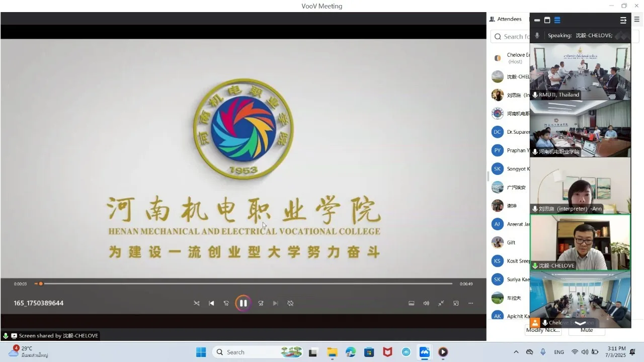This screenshot has height=362, width=644.
Task: Skip back 10 seconds in video
Action: click(226, 303)
